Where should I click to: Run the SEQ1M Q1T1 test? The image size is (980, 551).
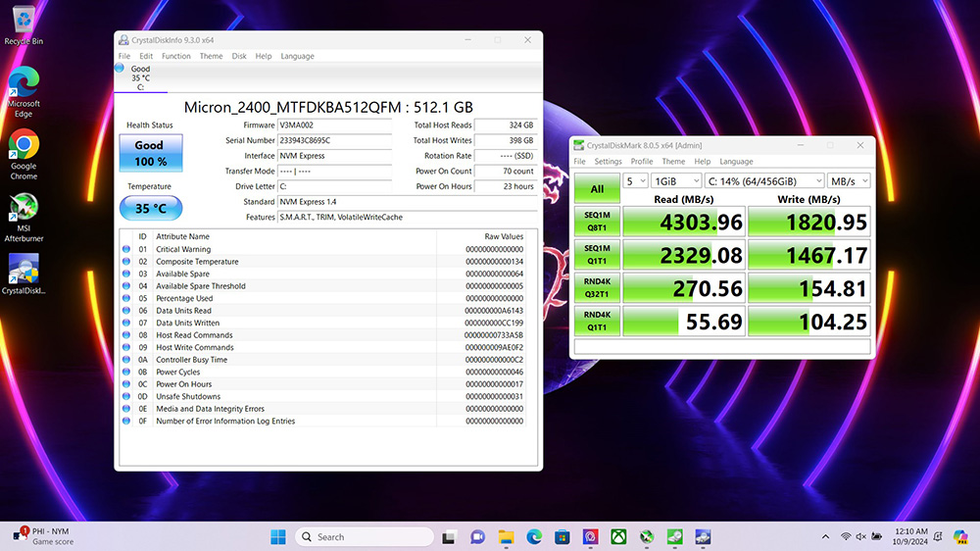[x=597, y=255]
